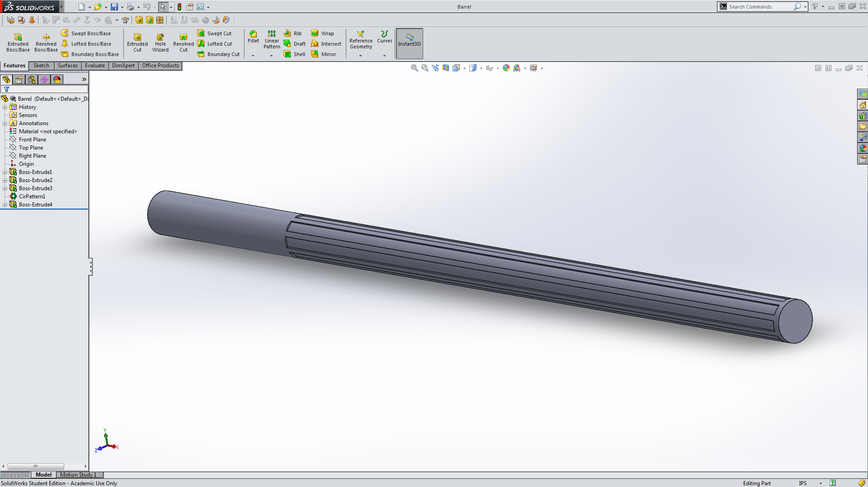Screen dimensions: 868x487
Task: Open the Boundary Cut tool
Action: coord(218,54)
